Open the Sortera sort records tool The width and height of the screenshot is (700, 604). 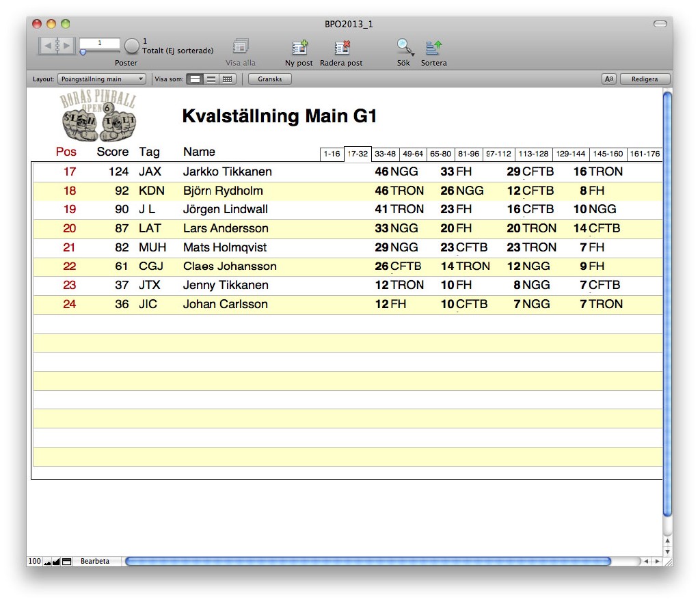pyautogui.click(x=433, y=47)
